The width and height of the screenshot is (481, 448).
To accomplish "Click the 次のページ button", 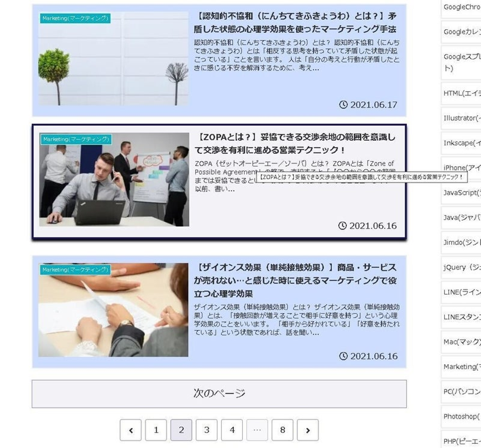I will coord(219,394).
